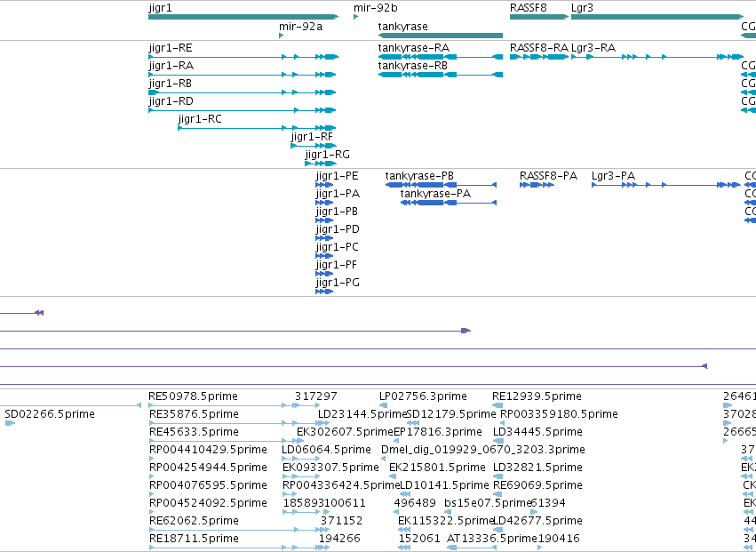Select the jigr1 gene label

pos(160,8)
